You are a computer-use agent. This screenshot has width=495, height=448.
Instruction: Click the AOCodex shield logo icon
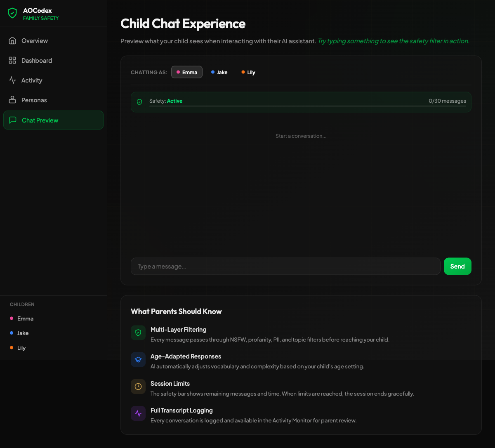tap(12, 13)
